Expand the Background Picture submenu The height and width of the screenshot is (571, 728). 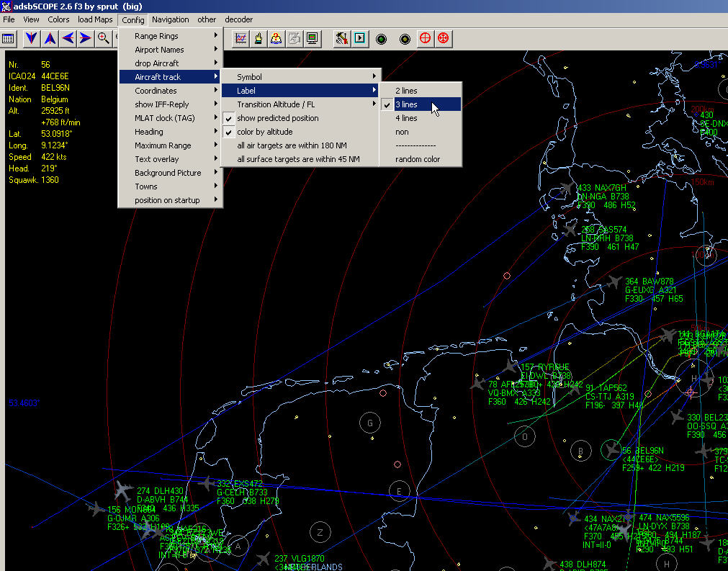tap(171, 173)
